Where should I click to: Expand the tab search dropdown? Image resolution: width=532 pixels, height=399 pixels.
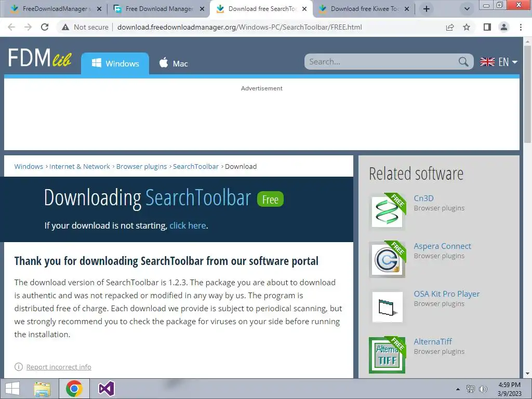[x=467, y=9]
